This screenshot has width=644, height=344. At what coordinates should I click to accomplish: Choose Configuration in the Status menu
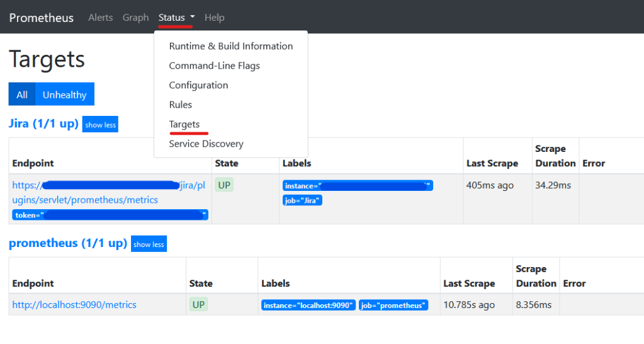pyautogui.click(x=198, y=85)
